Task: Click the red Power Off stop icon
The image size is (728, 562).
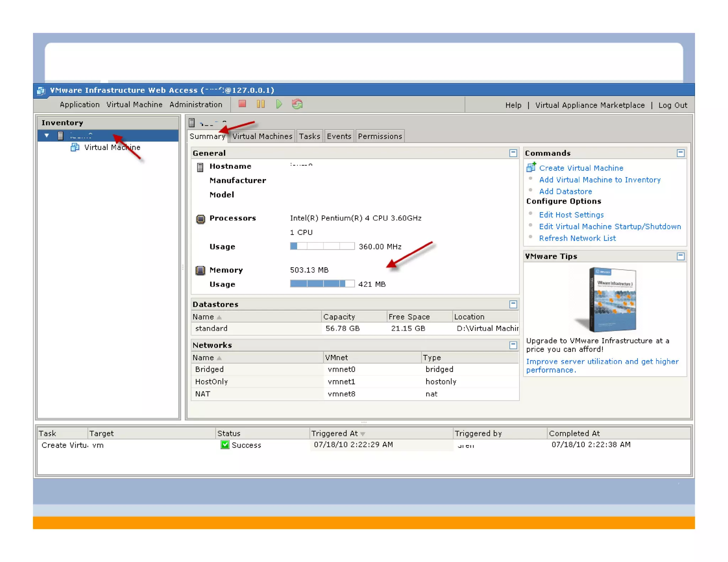Action: click(242, 104)
